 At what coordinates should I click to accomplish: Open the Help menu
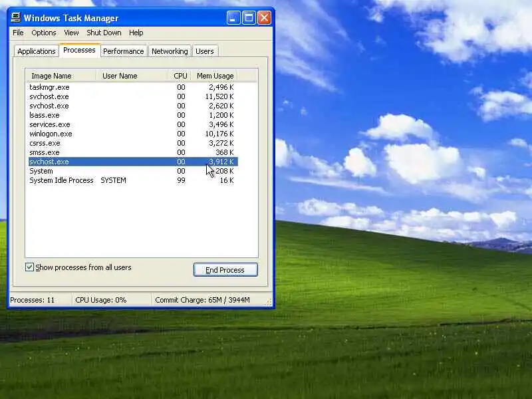(x=136, y=33)
